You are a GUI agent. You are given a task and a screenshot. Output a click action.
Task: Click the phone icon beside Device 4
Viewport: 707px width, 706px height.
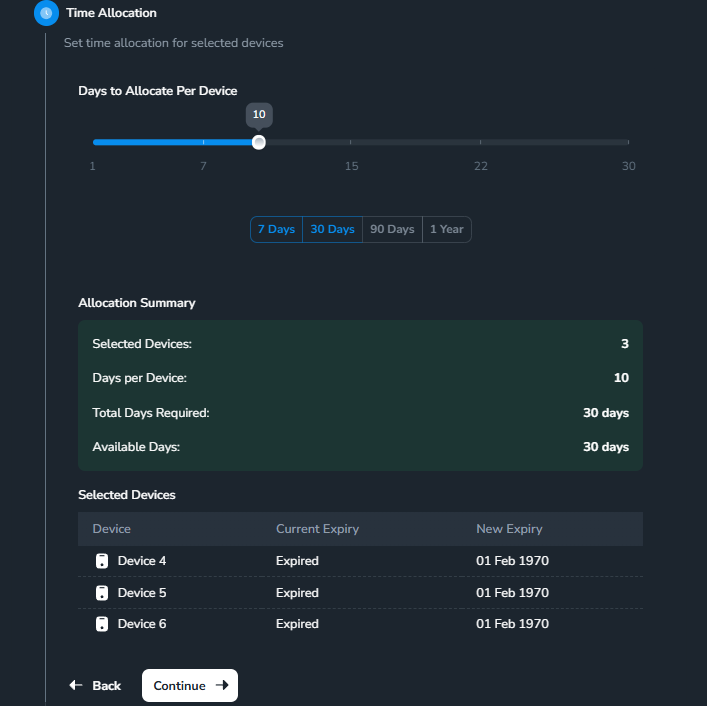(x=102, y=561)
